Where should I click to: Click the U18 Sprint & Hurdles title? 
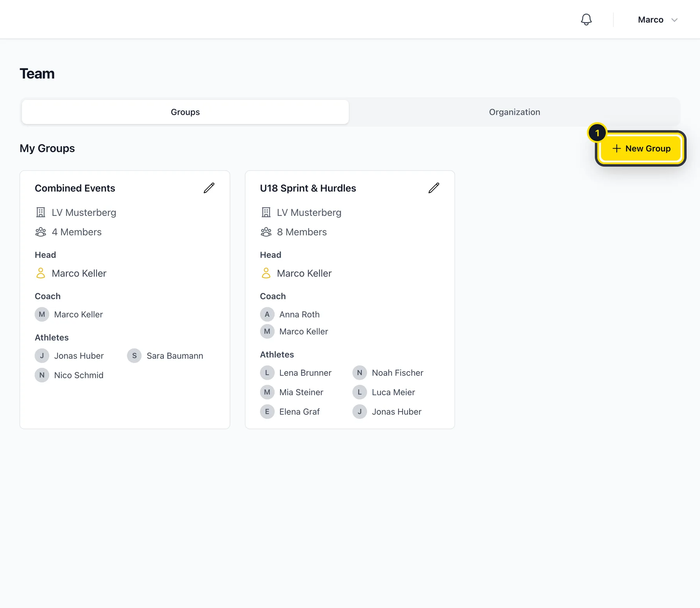[x=308, y=188]
